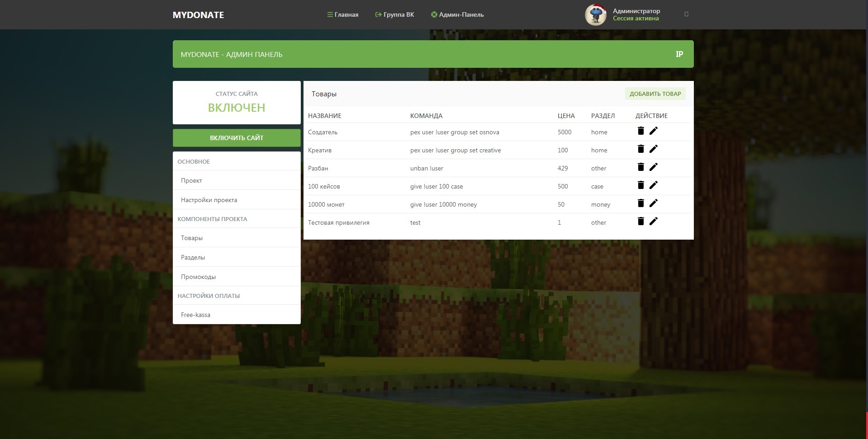Select Разделы in sidebar menu

pyautogui.click(x=237, y=257)
